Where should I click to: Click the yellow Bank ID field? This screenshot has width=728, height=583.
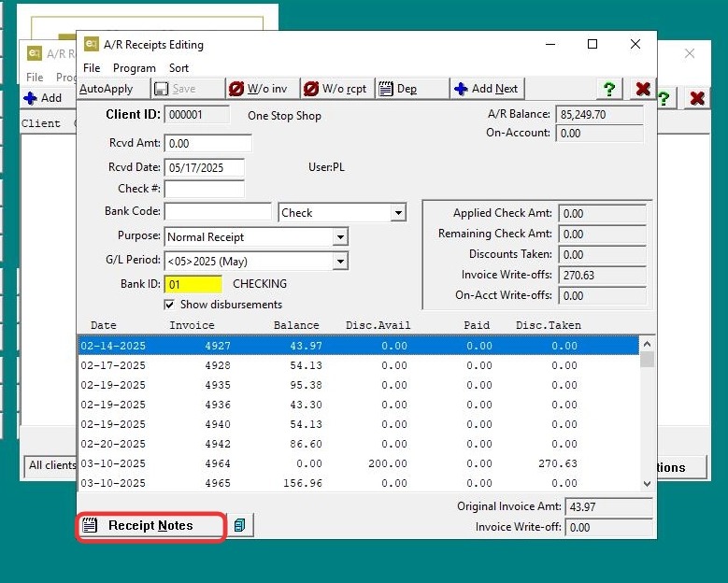[193, 285]
